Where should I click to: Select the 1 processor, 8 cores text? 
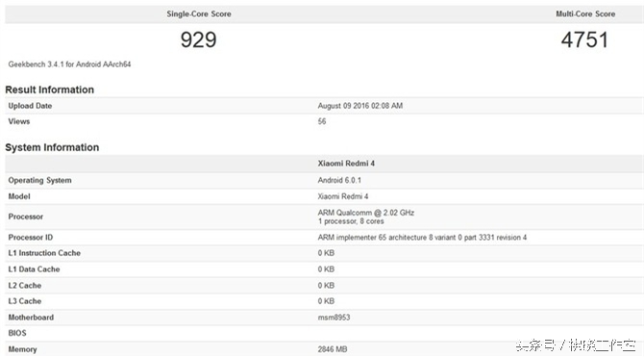[350, 221]
